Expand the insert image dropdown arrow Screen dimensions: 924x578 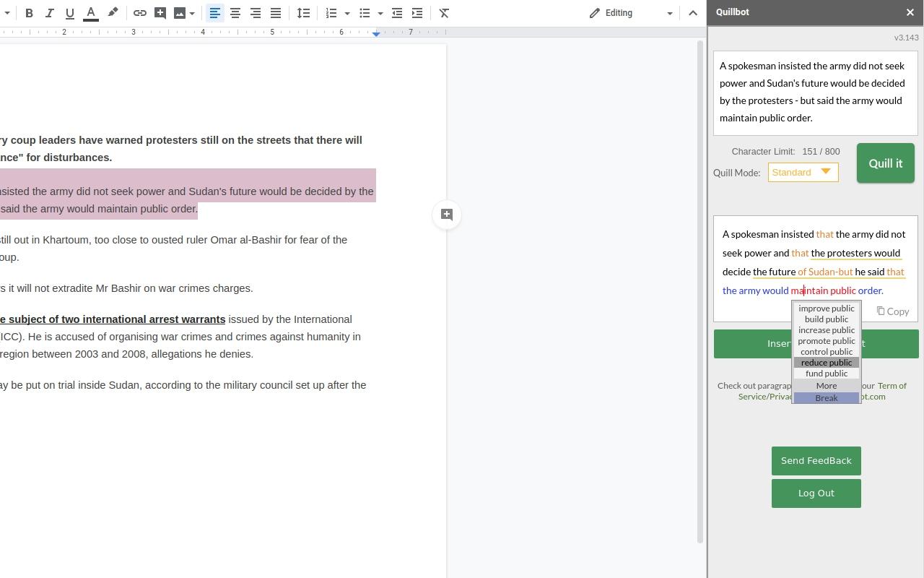pyautogui.click(x=192, y=13)
